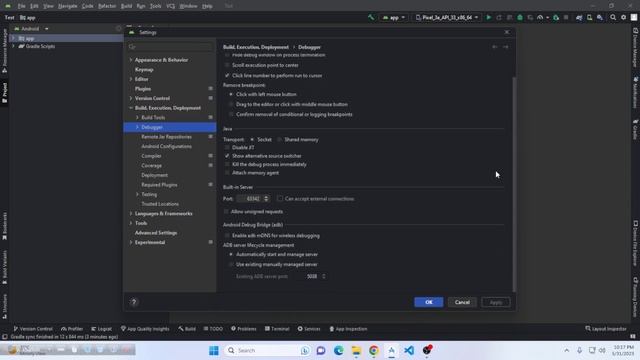Open App Quality Insights tool window
Viewport: 640px width, 360px height.
(x=145, y=329)
